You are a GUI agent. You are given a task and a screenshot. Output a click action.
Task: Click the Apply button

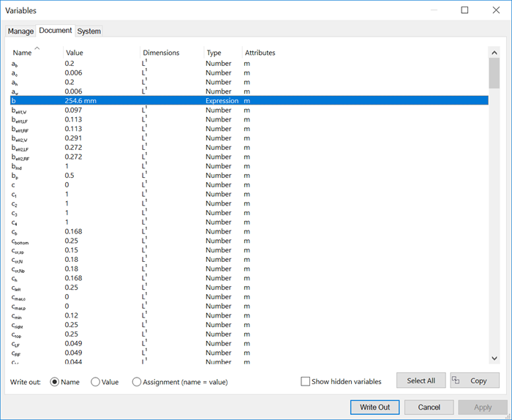click(x=483, y=408)
